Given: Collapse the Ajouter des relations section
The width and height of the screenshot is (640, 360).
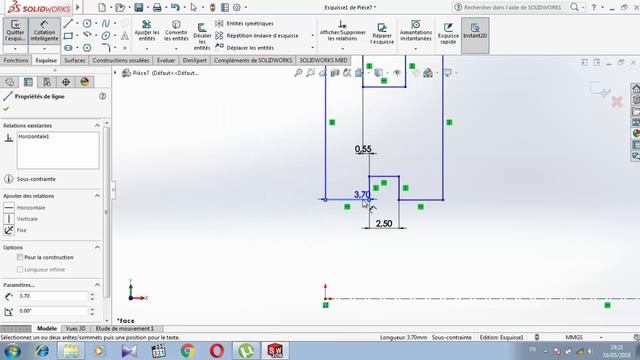Looking at the screenshot, I should 97,196.
